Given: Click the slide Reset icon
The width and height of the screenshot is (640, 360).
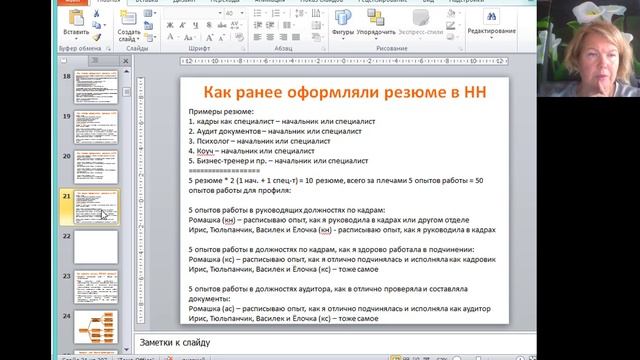Looking at the screenshot, I should pyautogui.click(x=149, y=25).
